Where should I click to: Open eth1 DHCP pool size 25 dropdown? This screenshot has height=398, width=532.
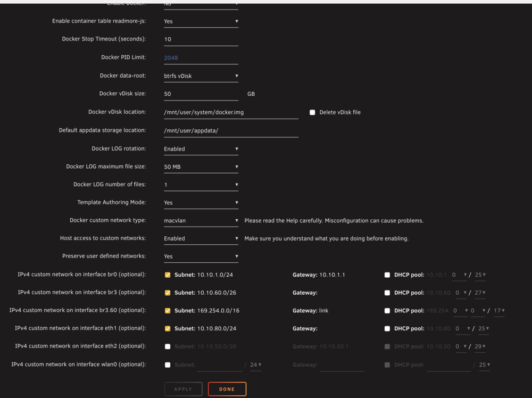(484, 328)
